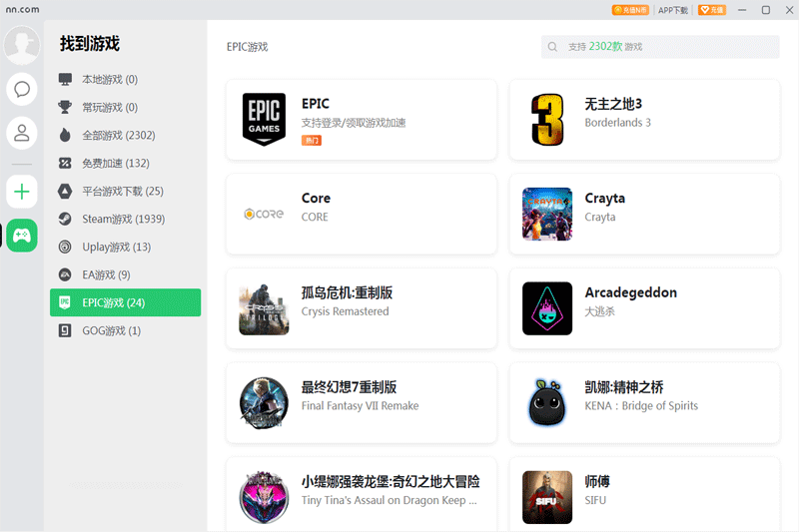Click the 师傅 game title
Image resolution: width=799 pixels, height=532 pixels.
click(597, 482)
